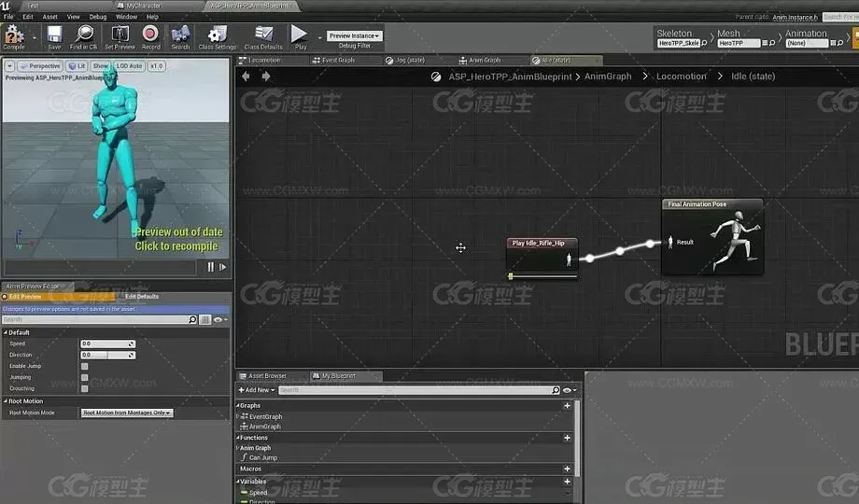Step the preview forward one frame
Screen dimensions: 859x504
(x=223, y=267)
